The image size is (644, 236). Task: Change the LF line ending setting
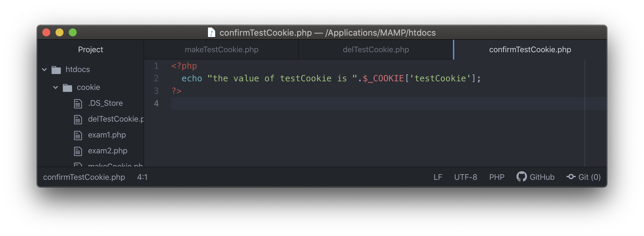[x=438, y=177]
